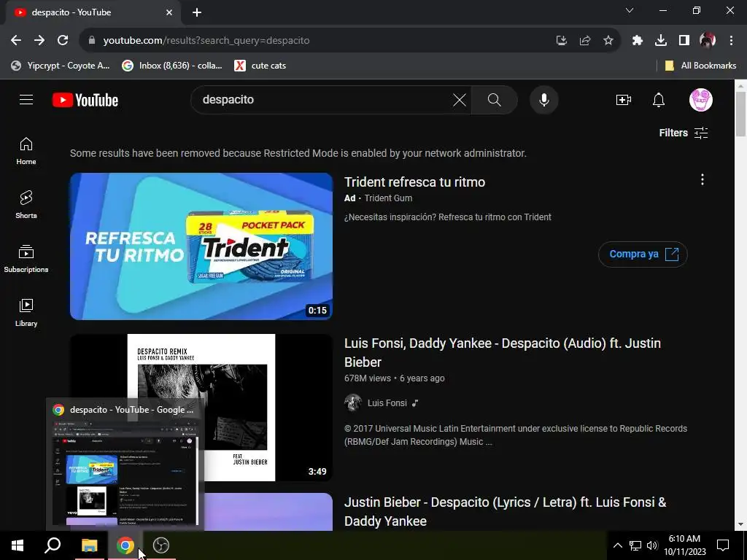Open File Explorer from taskbar
Screen dimensions: 747x560
pos(89,545)
